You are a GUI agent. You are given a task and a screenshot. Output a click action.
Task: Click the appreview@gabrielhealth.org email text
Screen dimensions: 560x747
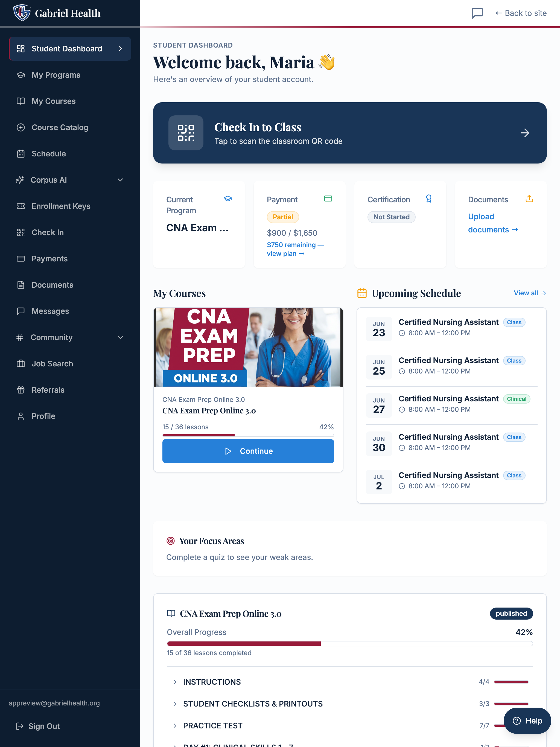[54, 703]
